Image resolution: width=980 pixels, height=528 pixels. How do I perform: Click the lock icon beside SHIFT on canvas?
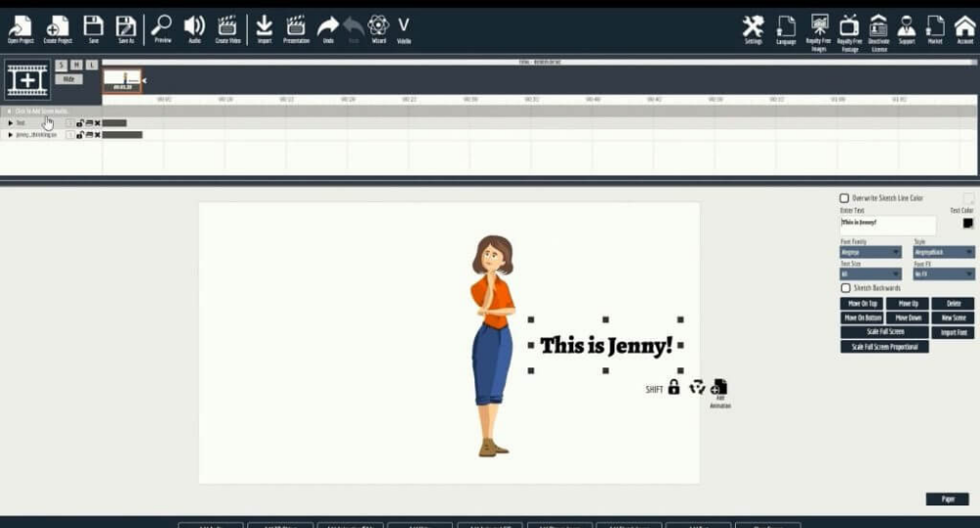pos(673,387)
